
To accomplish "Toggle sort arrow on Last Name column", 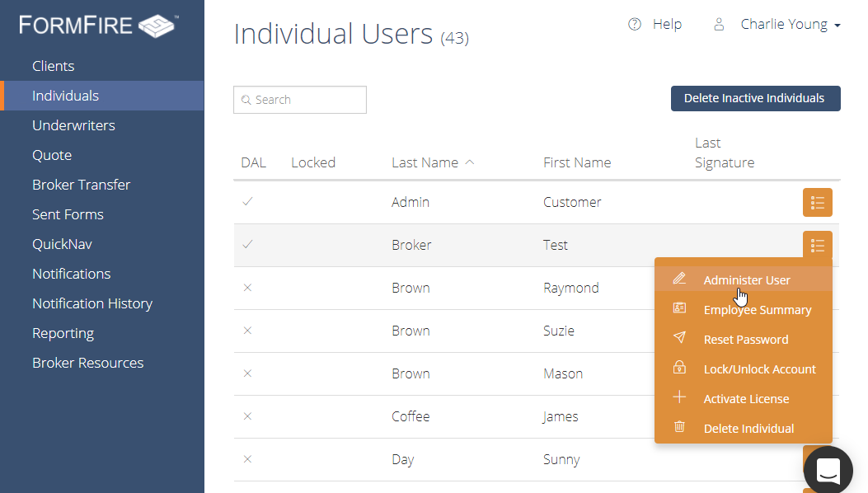I will (x=470, y=162).
